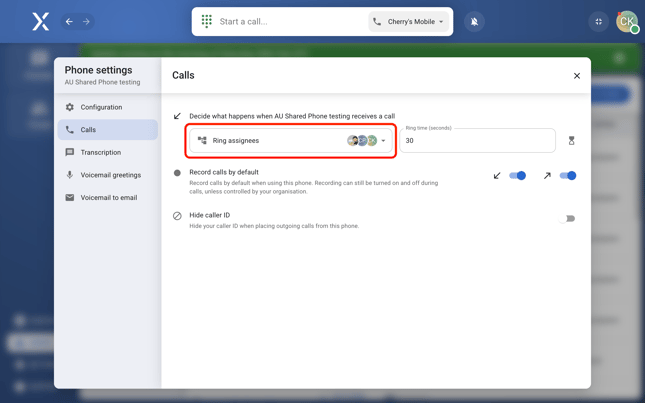The height and width of the screenshot is (403, 645).
Task: Click the shrink window icon near avatar
Action: [x=598, y=21]
